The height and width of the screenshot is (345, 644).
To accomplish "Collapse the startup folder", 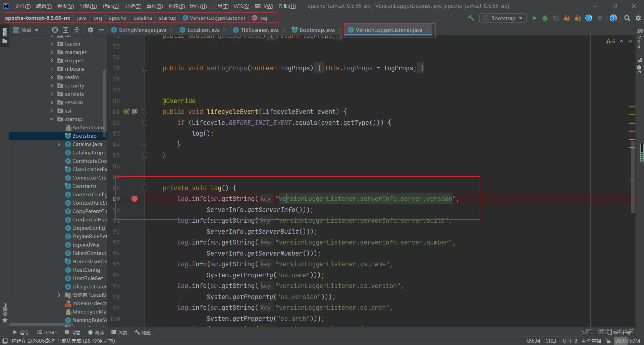I will (x=52, y=119).
